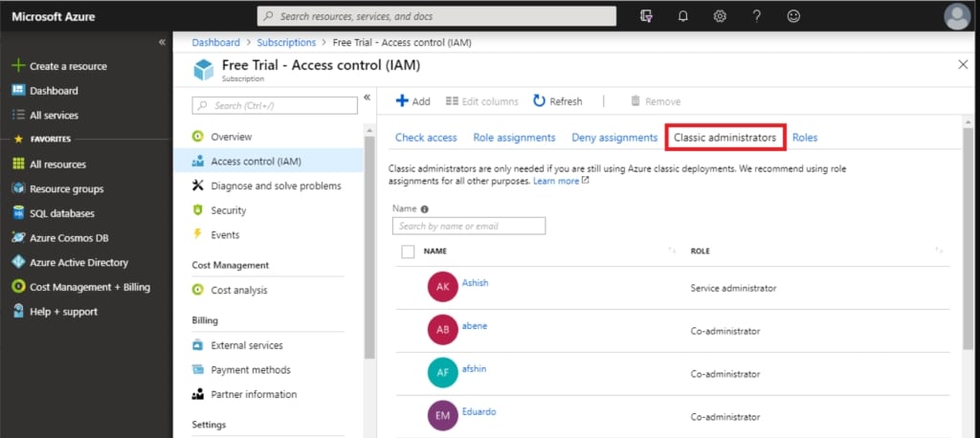The height and width of the screenshot is (438, 980).
Task: Click the Name info tooltip icon
Action: (424, 209)
